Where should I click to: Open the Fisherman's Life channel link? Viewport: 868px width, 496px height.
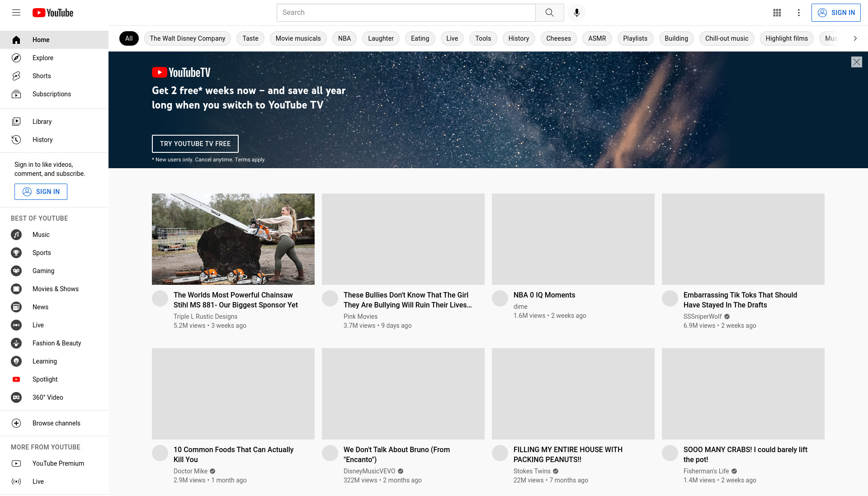706,471
